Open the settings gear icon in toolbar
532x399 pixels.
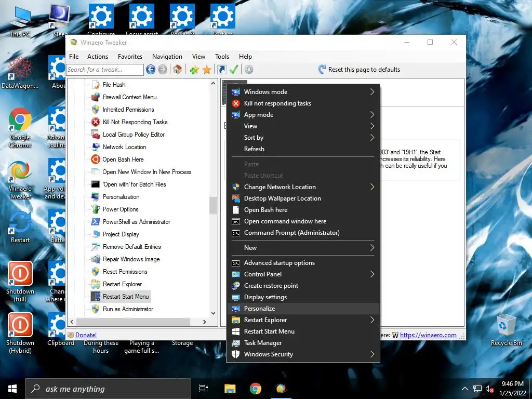coord(249,70)
